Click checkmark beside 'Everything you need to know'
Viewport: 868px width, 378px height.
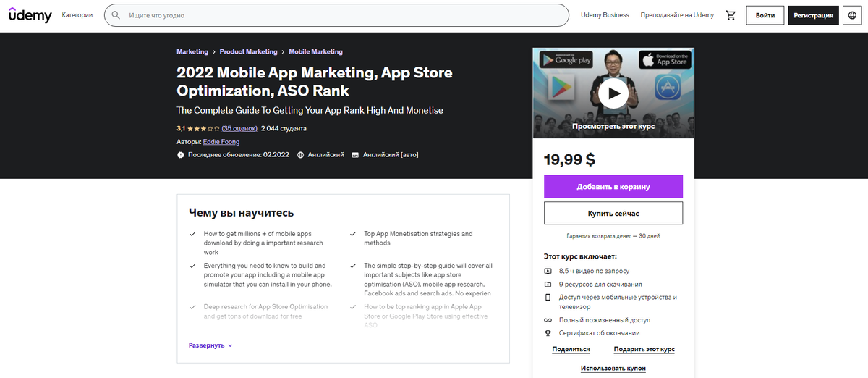[x=192, y=266]
